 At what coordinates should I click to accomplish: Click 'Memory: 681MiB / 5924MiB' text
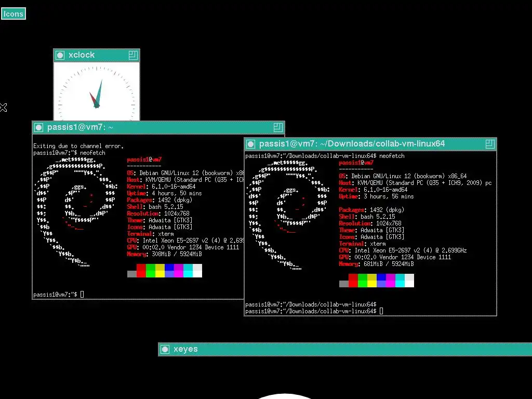[x=376, y=264]
